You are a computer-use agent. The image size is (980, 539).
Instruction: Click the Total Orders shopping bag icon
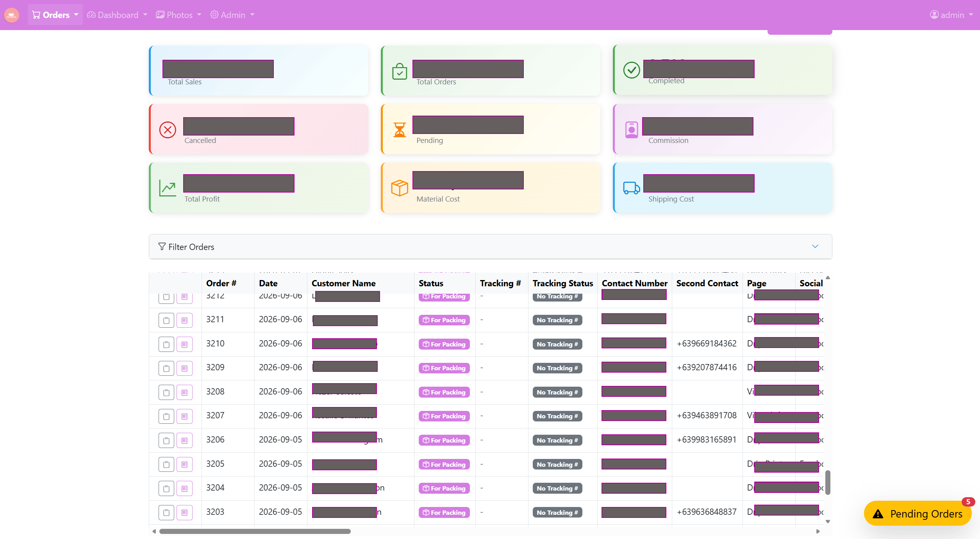[400, 71]
